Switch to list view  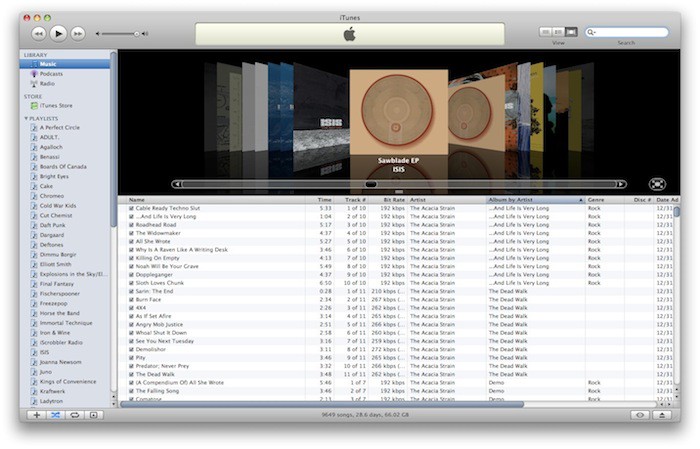point(545,32)
